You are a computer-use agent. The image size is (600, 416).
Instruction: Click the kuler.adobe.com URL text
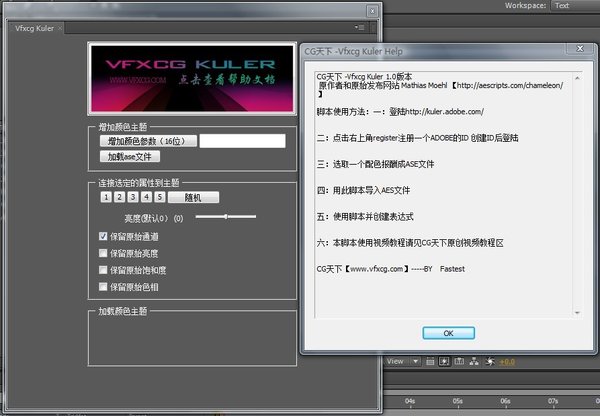point(444,112)
